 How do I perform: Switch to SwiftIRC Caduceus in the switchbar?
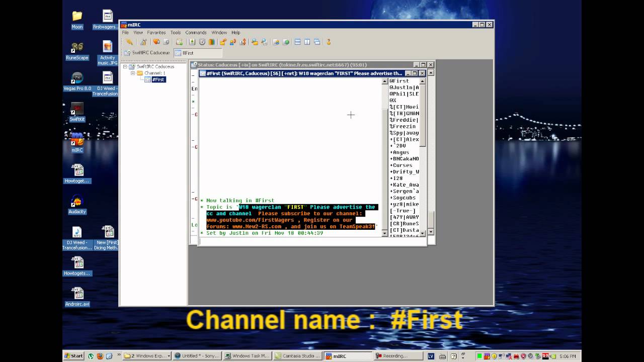[147, 53]
